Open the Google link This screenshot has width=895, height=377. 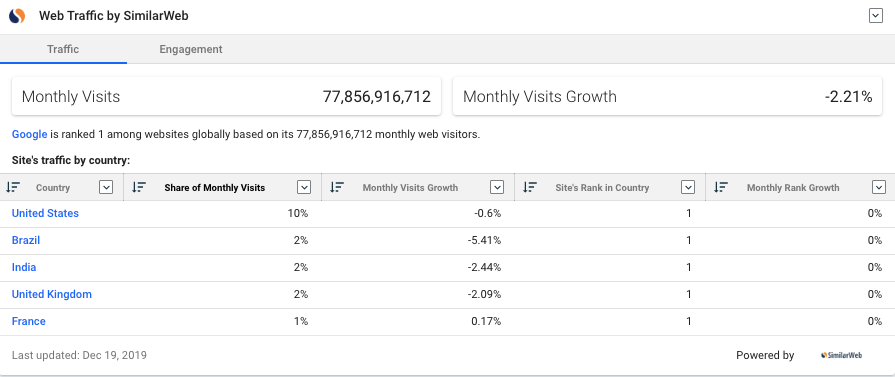pos(30,135)
